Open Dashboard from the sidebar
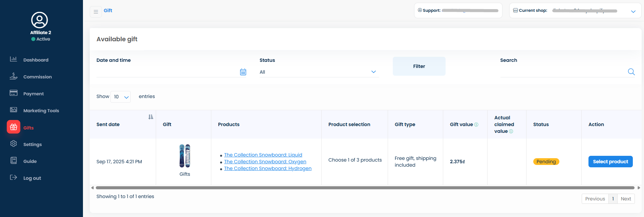 tap(36, 60)
